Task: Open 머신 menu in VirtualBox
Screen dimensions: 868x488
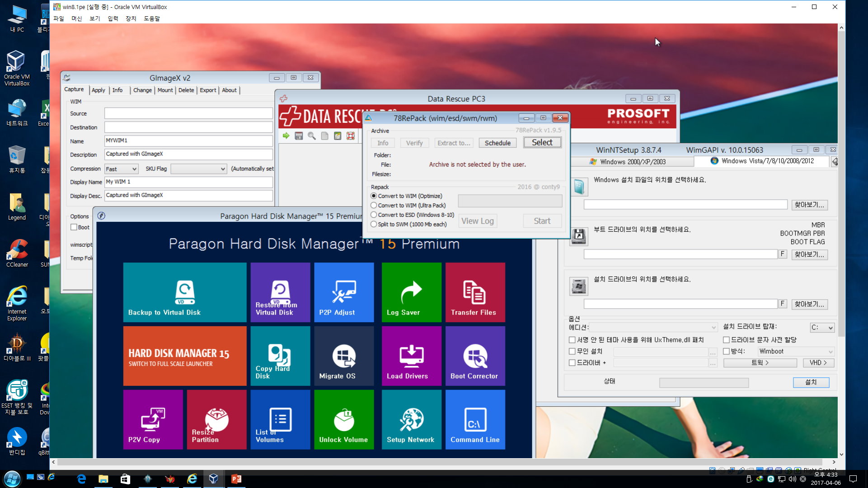Action: pyautogui.click(x=77, y=19)
